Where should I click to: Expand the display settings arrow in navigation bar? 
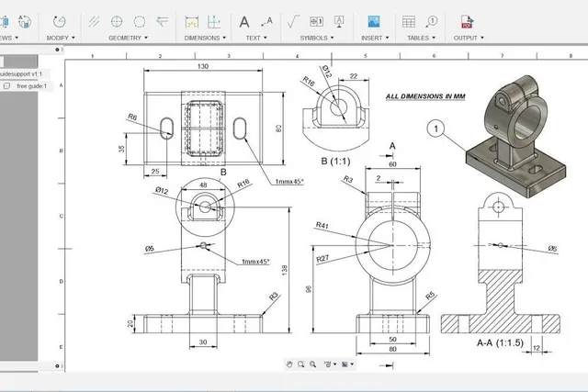352,364
